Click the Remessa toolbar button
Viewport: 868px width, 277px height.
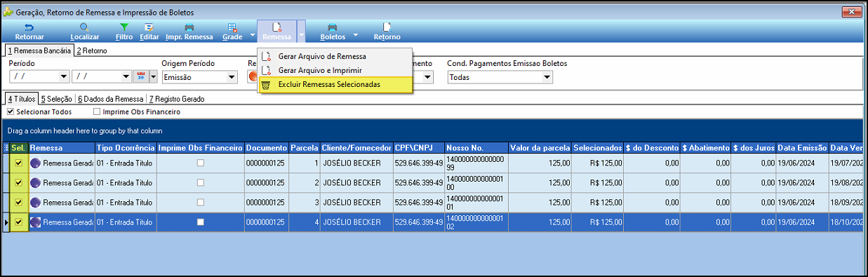pos(277,31)
